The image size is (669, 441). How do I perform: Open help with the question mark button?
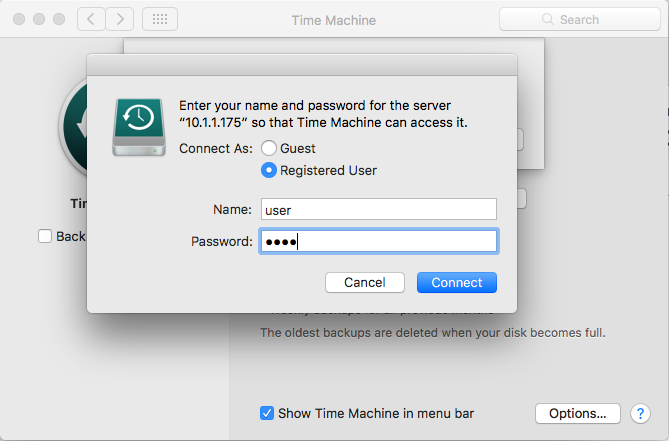point(640,413)
